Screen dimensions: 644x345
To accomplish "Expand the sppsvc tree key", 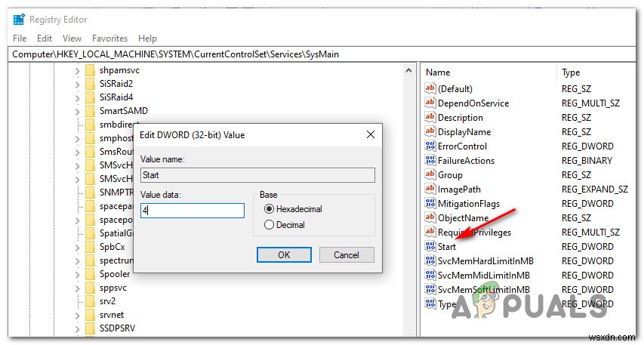I will [x=77, y=288].
